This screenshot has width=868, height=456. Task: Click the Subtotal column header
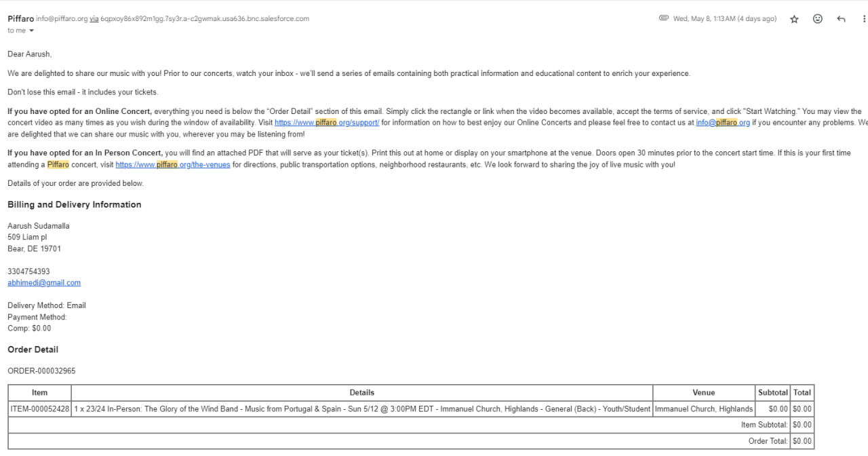point(773,393)
